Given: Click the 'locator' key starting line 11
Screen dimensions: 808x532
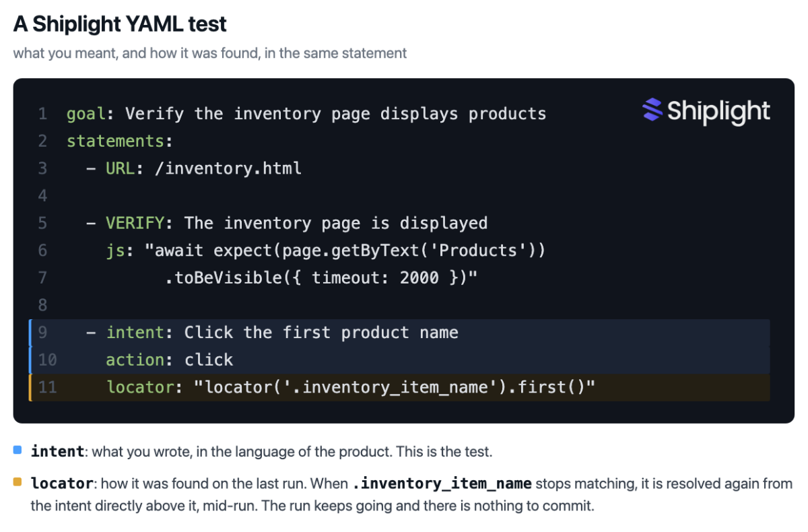Looking at the screenshot, I should click(139, 387).
